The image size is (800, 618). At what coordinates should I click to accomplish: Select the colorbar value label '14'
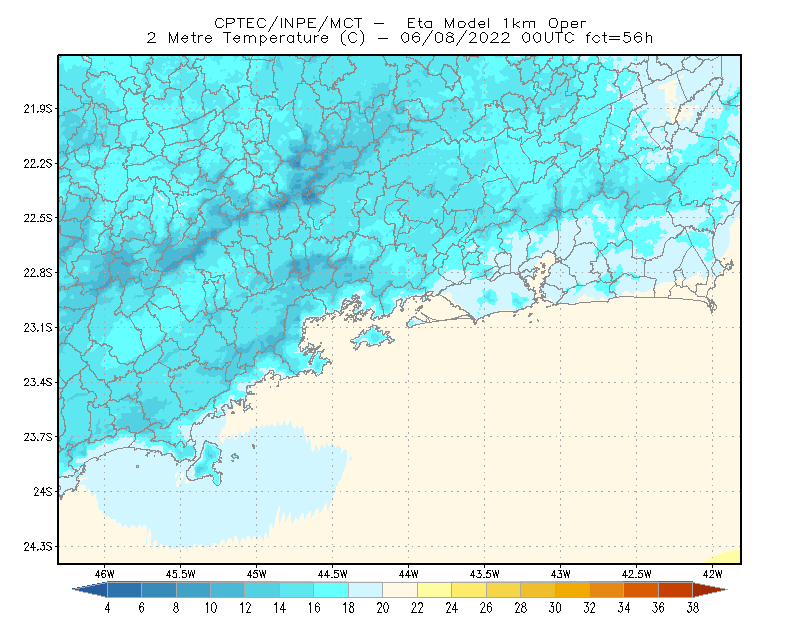pos(280,608)
